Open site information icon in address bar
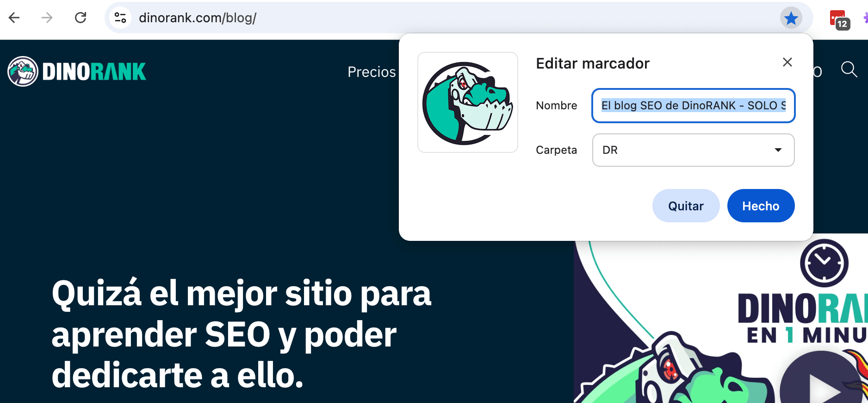Screen dimensions: 868x403 (x=120, y=18)
